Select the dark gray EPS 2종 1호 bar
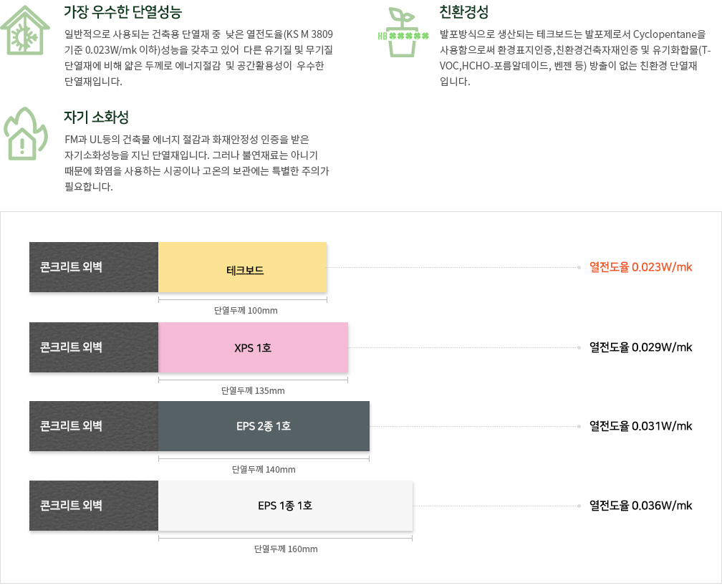The height and width of the screenshot is (588, 722). click(x=264, y=426)
